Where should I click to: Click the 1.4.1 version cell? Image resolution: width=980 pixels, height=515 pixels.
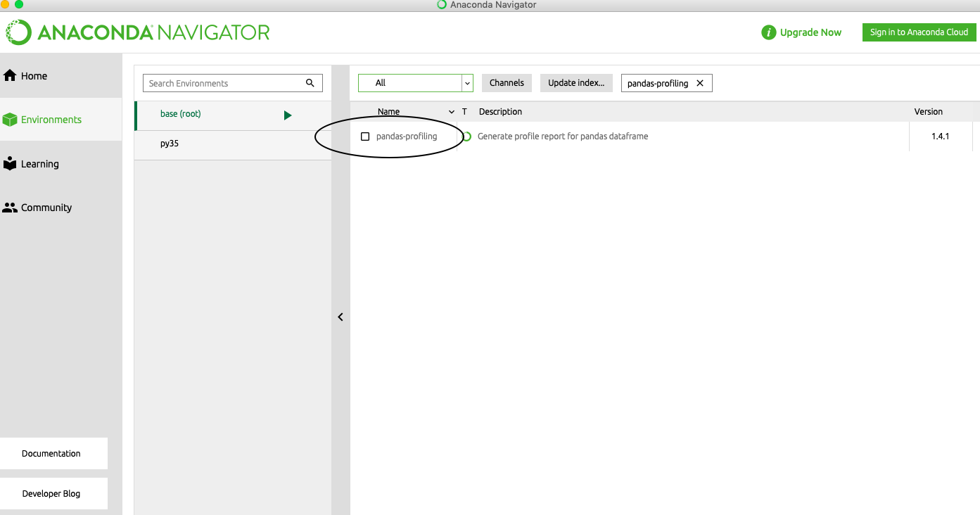(941, 136)
